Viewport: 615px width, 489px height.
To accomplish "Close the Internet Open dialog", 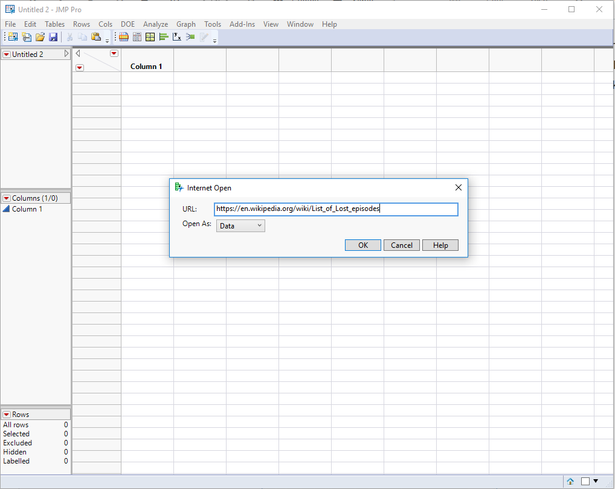I will pos(458,187).
